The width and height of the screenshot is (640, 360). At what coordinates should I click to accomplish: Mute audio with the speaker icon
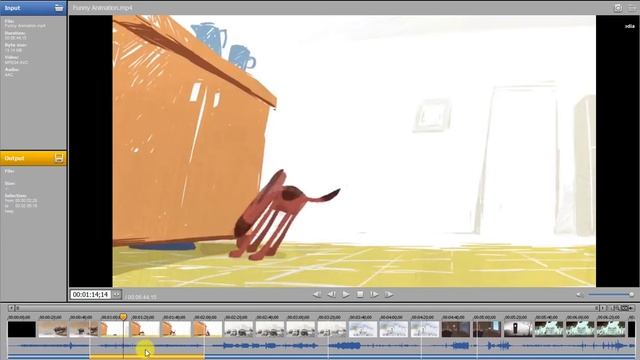coord(579,294)
